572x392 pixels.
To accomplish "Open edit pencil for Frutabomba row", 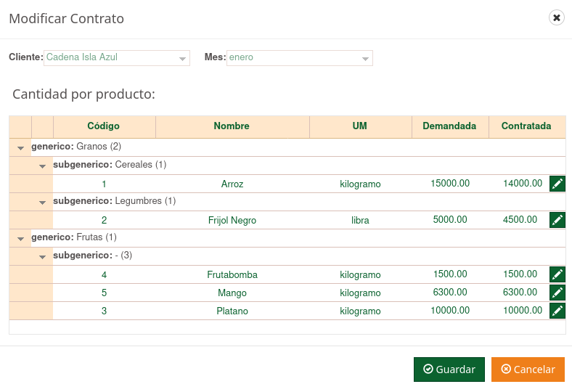I will click(557, 274).
